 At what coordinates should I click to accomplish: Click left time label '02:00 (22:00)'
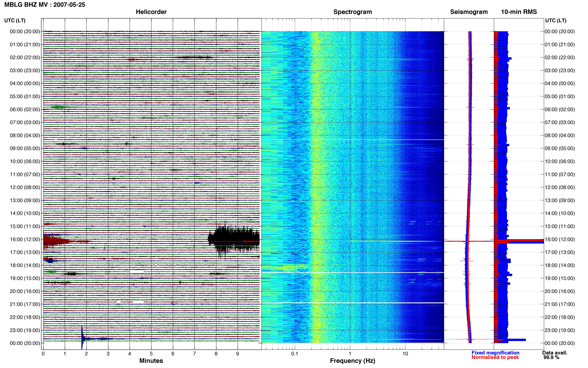click(x=25, y=57)
